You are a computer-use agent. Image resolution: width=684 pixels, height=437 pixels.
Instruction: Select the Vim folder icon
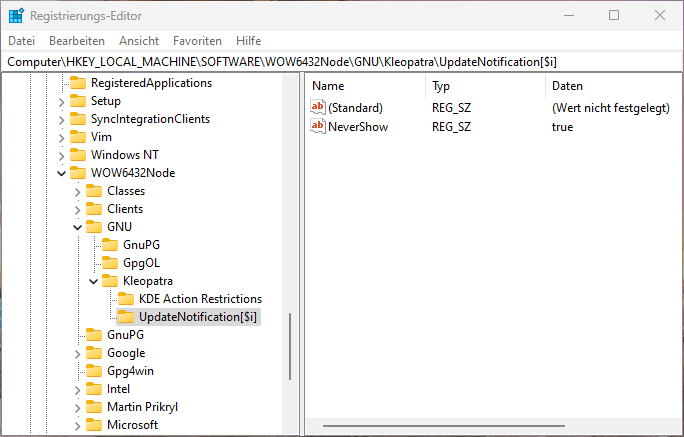[x=77, y=137]
